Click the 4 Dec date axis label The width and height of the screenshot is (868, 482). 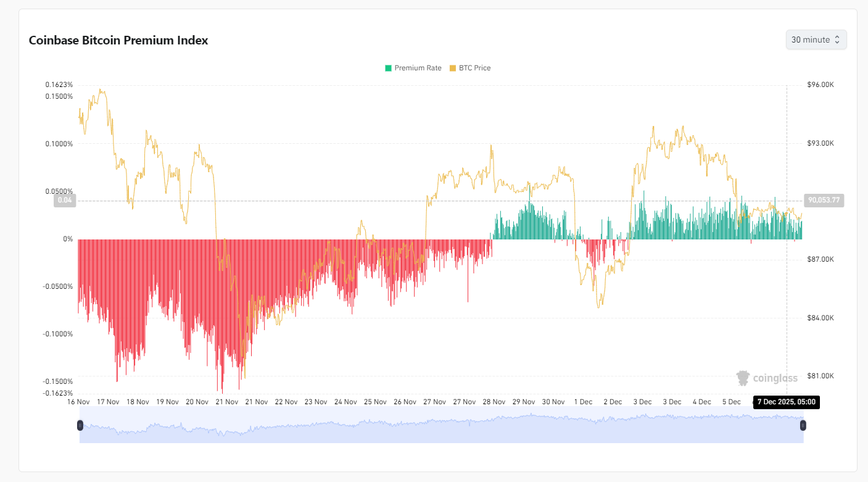point(702,402)
